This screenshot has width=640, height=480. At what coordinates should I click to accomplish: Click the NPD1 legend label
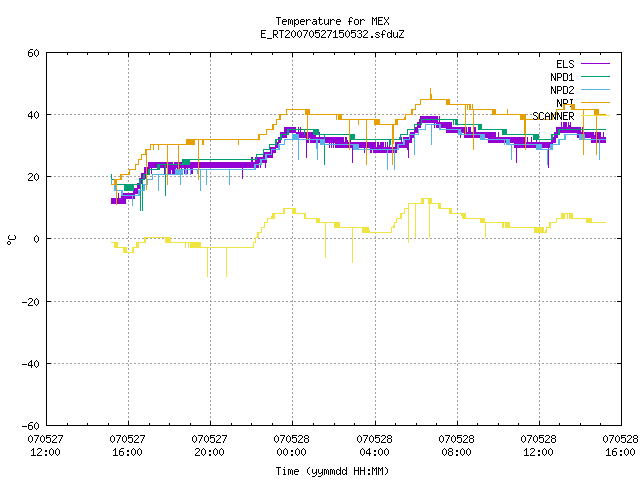click(562, 77)
